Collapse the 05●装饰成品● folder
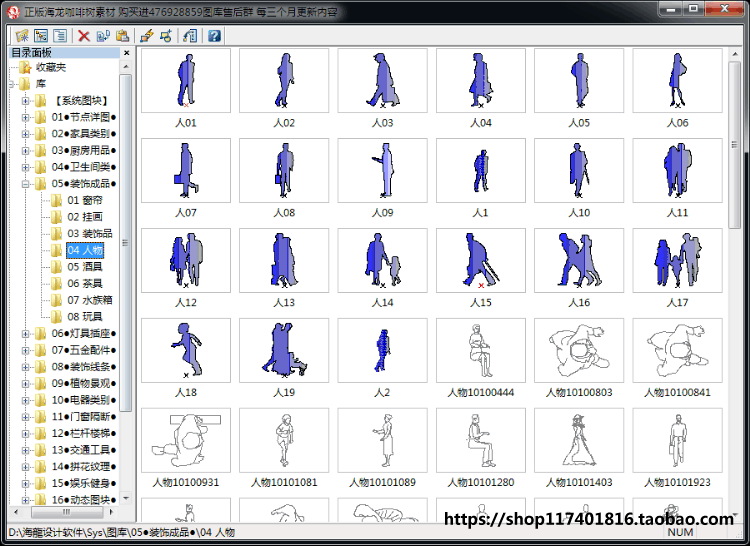The width and height of the screenshot is (750, 546). 25,184
